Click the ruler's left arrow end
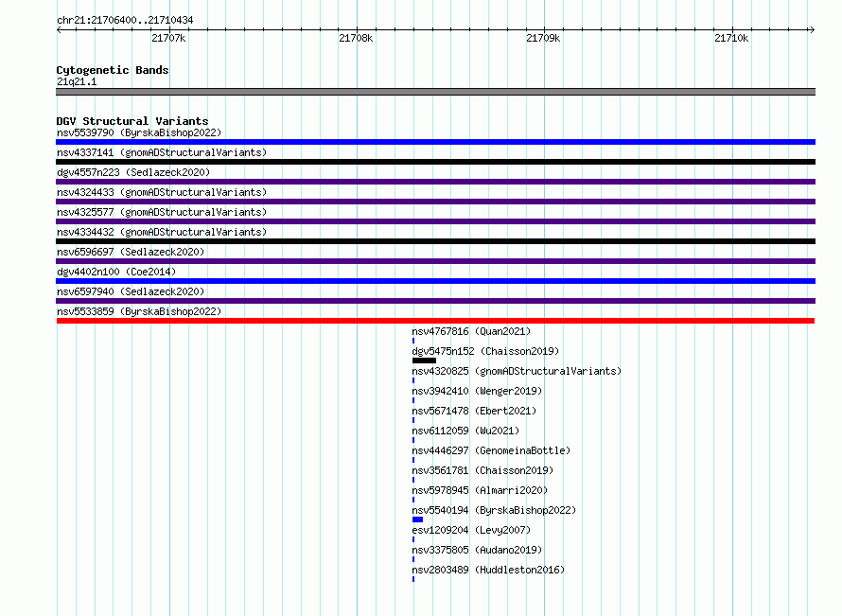 tap(59, 30)
